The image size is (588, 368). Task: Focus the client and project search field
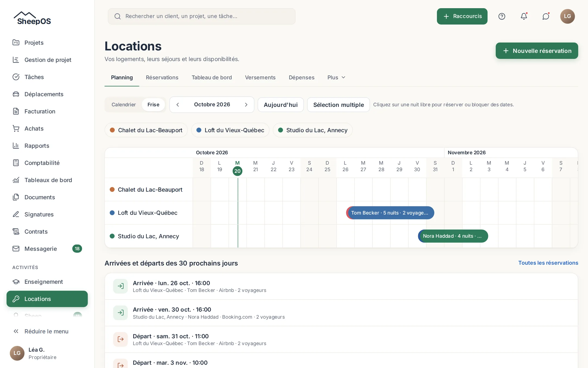pos(202,16)
